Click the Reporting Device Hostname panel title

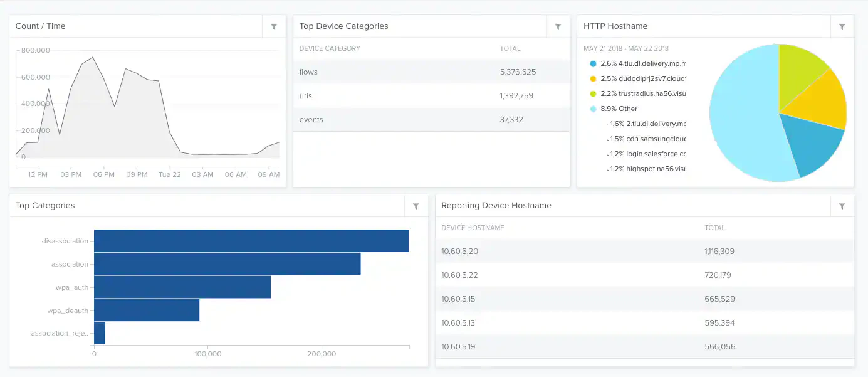[496, 206]
